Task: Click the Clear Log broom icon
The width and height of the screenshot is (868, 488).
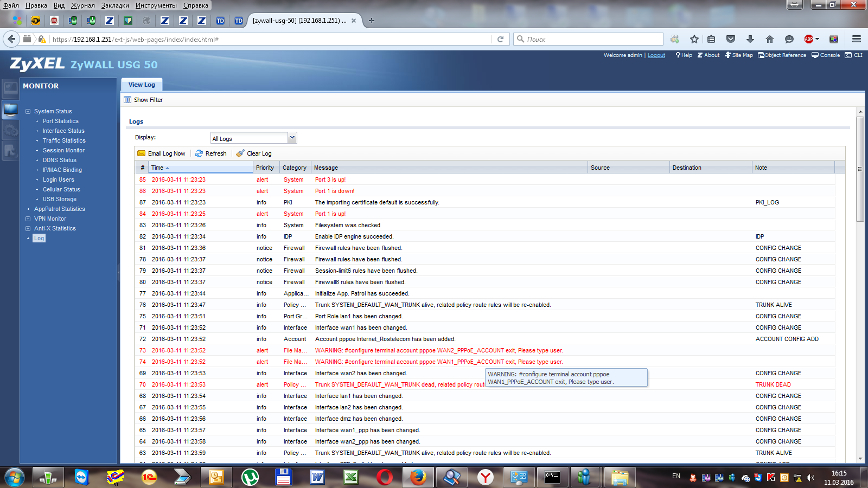Action: click(x=240, y=153)
